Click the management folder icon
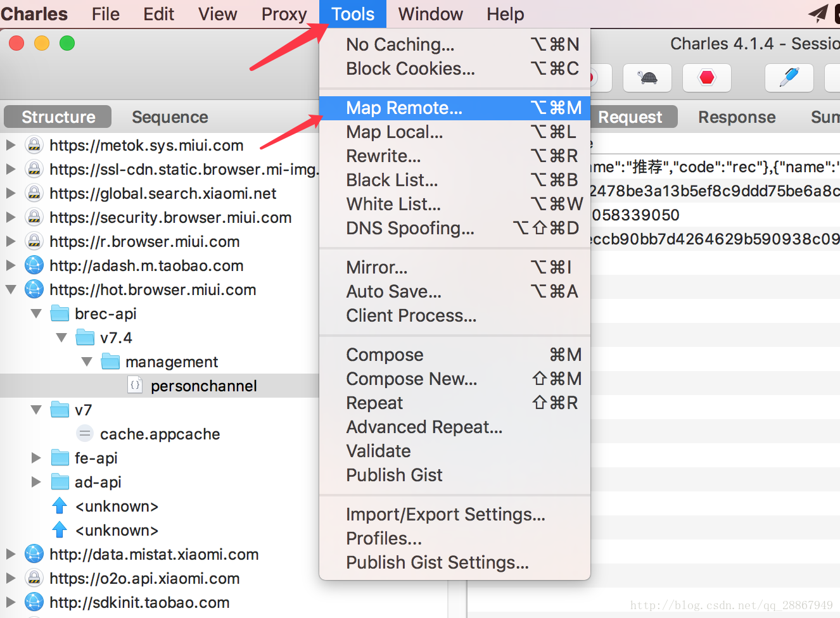 pyautogui.click(x=110, y=362)
